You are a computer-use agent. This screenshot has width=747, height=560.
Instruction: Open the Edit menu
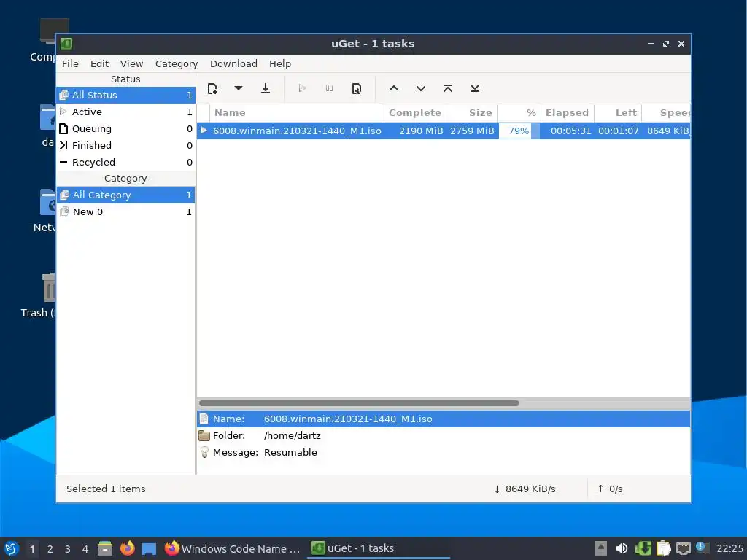(99, 64)
